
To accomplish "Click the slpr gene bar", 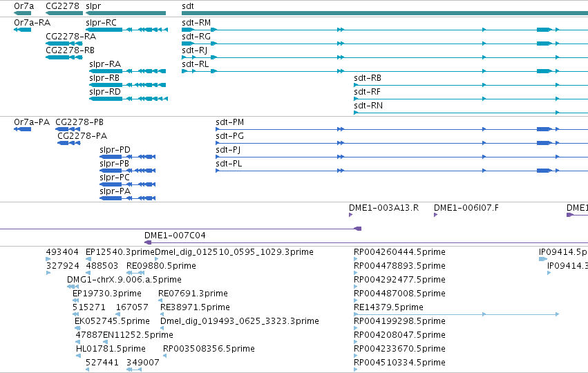I will [126, 13].
